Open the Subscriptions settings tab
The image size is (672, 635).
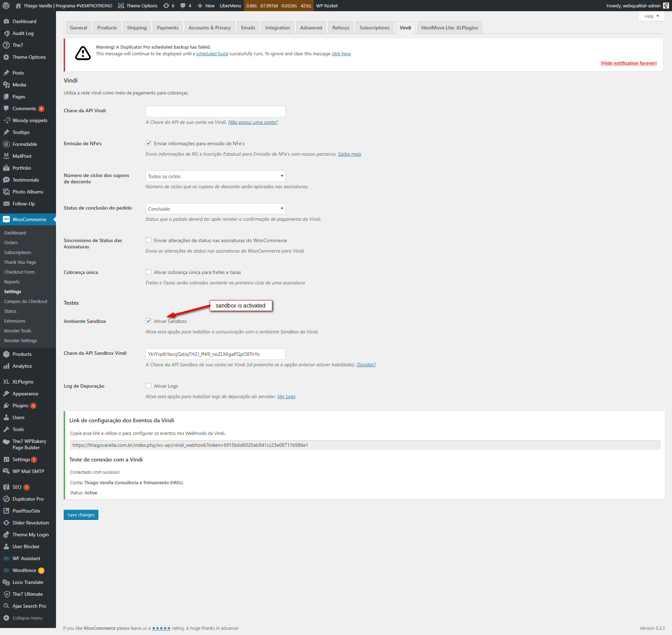point(374,28)
